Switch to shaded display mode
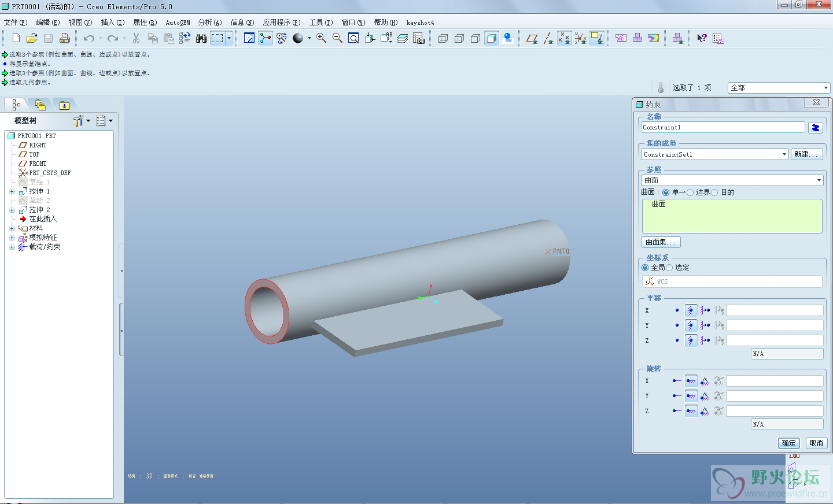The height and width of the screenshot is (504, 833). [x=492, y=38]
